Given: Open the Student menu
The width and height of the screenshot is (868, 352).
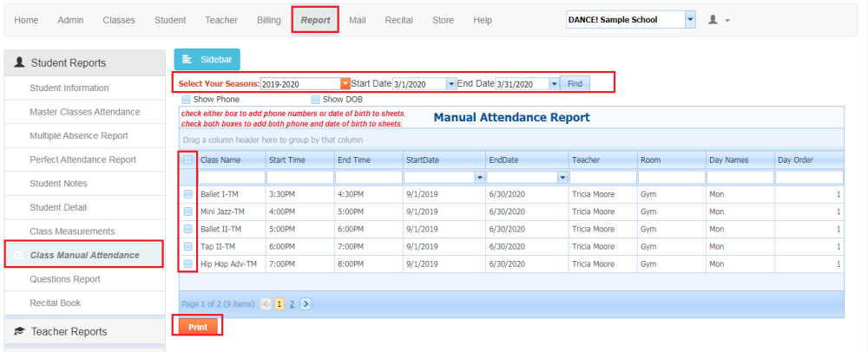Looking at the screenshot, I should click(x=170, y=20).
